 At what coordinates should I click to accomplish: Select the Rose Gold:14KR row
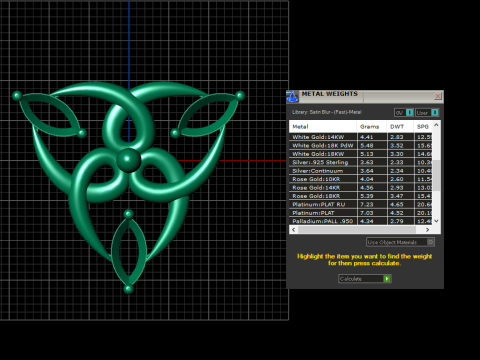361,187
